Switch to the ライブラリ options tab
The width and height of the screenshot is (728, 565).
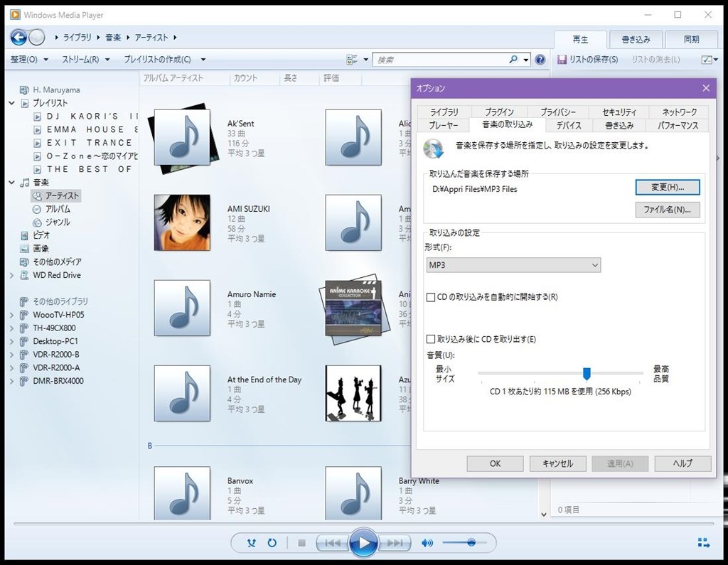(x=444, y=112)
